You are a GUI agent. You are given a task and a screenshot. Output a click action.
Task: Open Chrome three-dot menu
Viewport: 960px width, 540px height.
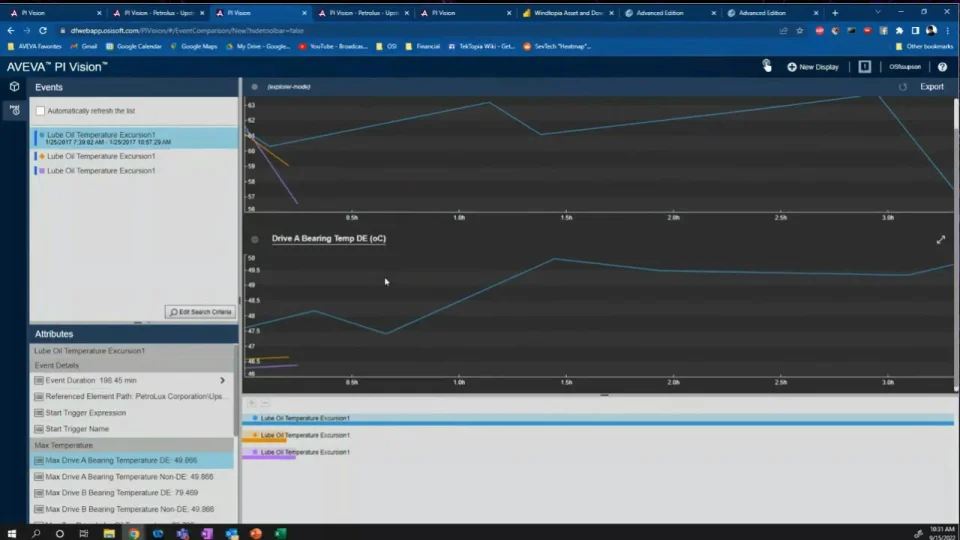point(948,30)
